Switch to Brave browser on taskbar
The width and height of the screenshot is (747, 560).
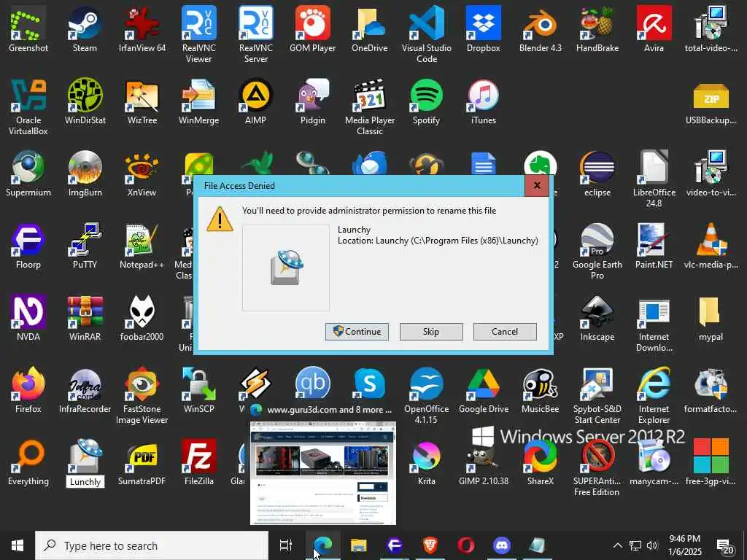(x=430, y=545)
